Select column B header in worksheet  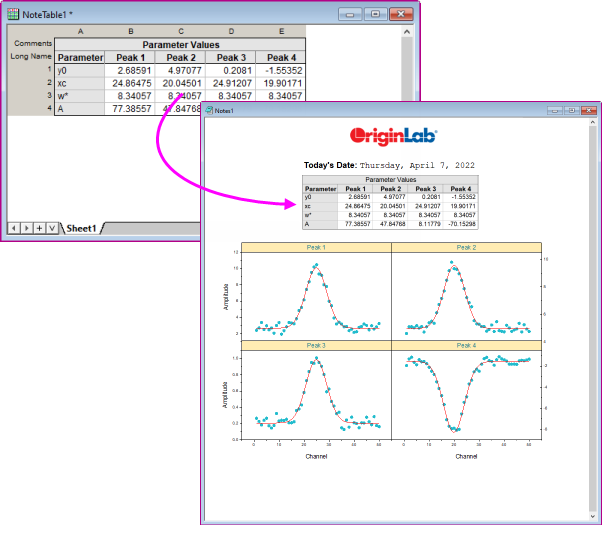point(130,32)
